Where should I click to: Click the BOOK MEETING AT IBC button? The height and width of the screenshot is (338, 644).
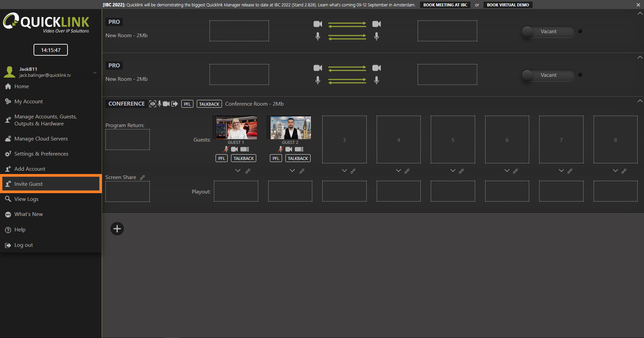tap(445, 5)
